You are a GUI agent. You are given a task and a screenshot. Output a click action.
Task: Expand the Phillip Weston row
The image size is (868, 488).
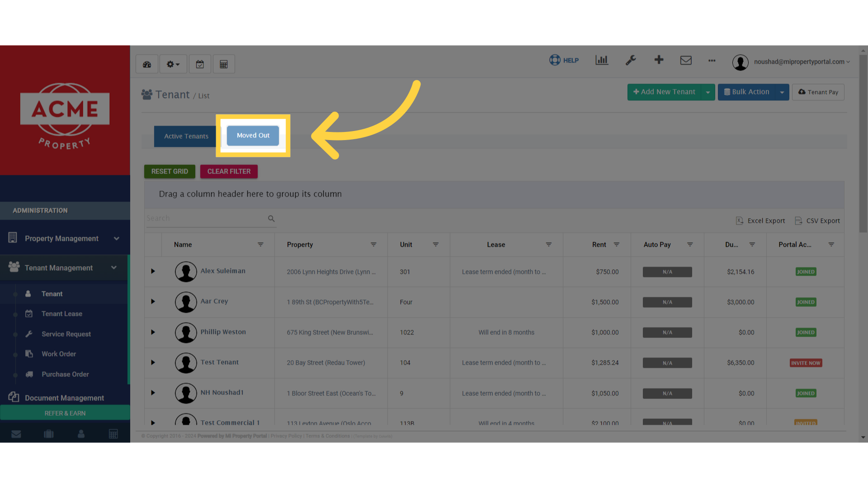[153, 333]
